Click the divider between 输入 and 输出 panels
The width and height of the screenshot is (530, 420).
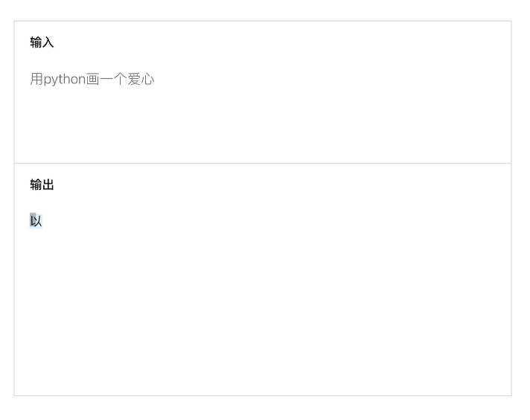pyautogui.click(x=262, y=163)
